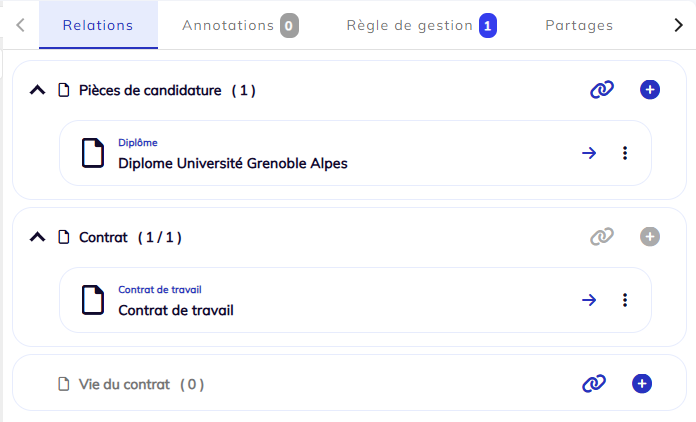Viewport: 696px width, 422px height.
Task: Add a document to Vie du contrat
Action: [642, 383]
